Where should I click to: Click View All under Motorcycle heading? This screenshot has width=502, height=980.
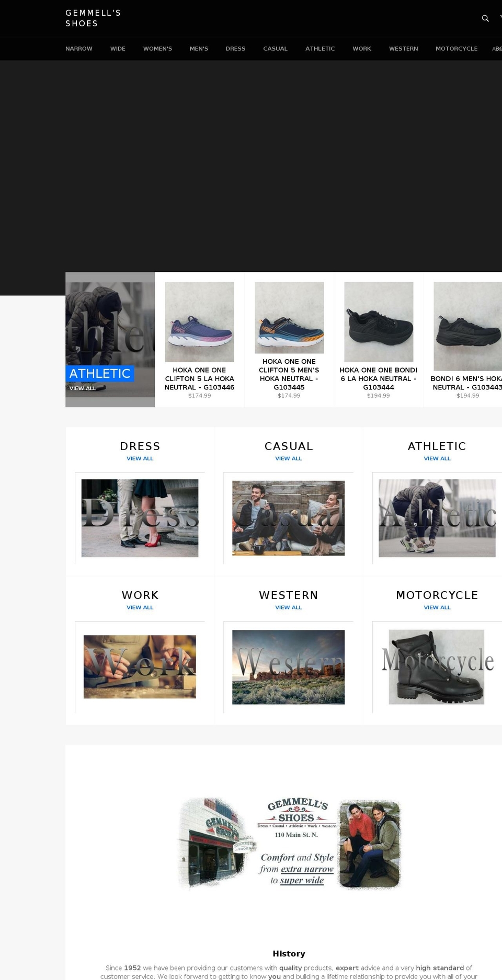point(437,607)
